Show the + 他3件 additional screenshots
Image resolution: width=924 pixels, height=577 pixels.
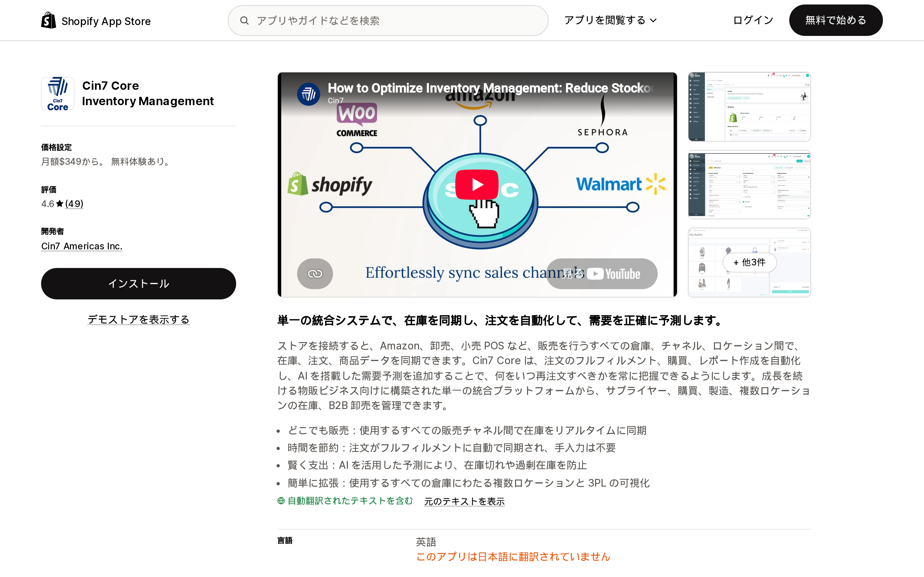click(x=749, y=263)
